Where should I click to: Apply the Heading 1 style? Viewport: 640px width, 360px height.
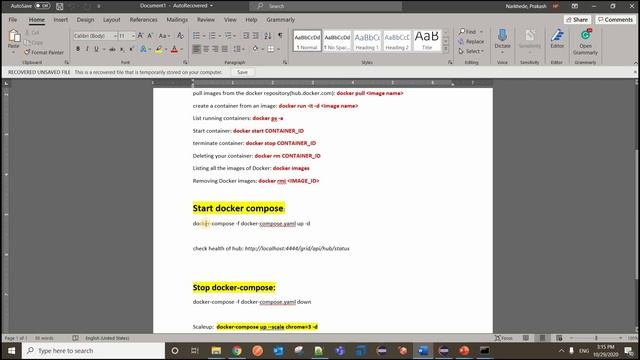[x=367, y=41]
